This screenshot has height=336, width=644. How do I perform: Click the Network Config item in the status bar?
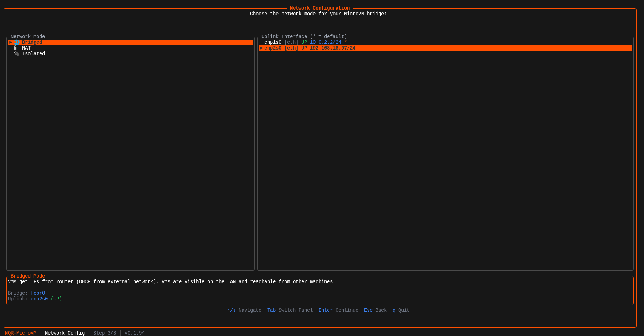[65, 333]
